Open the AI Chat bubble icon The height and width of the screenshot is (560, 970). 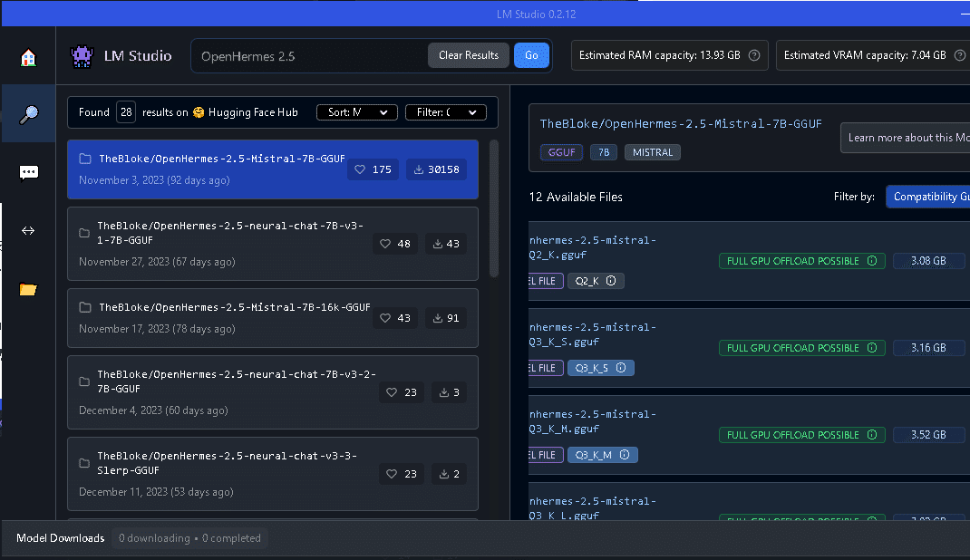click(28, 172)
